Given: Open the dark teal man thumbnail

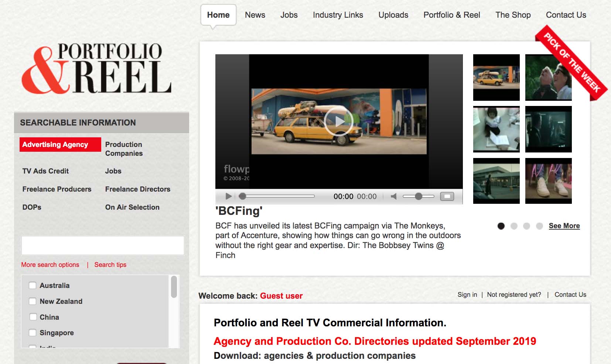Looking at the screenshot, I should tap(549, 129).
